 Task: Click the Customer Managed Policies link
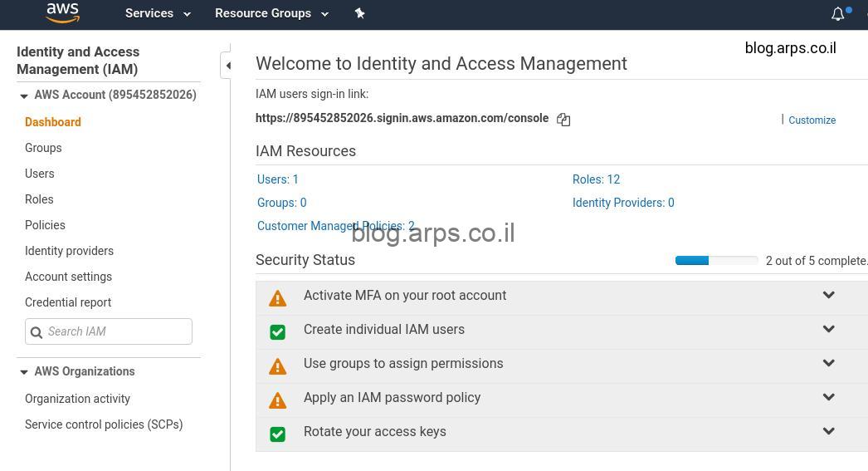pyautogui.click(x=335, y=226)
